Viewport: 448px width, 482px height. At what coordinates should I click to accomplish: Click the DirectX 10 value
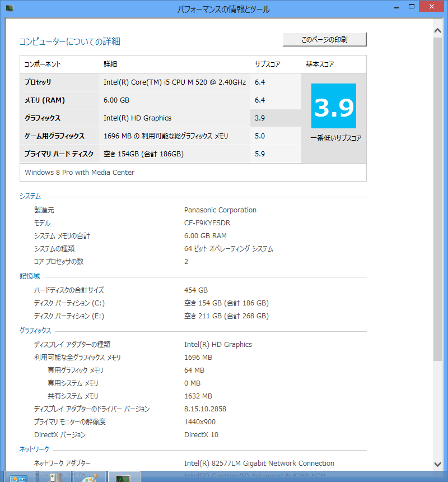(201, 435)
